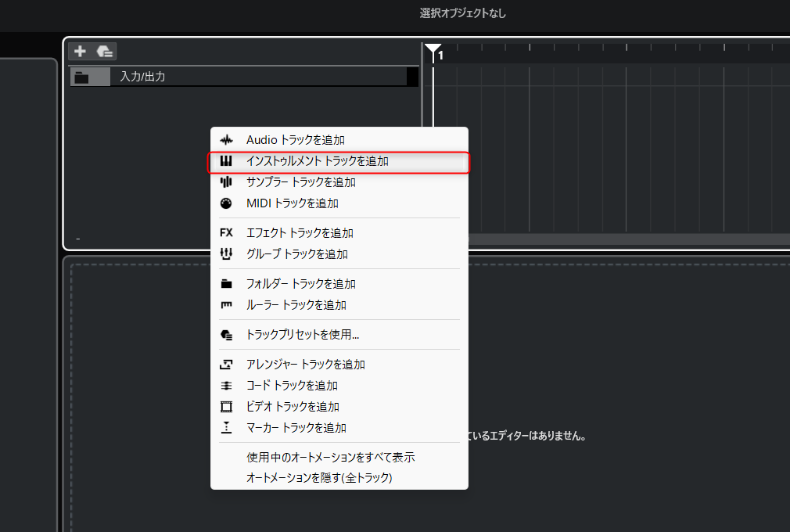Image resolution: width=790 pixels, height=532 pixels.
Task: Choose マーカー トラックを追加
Action: 339,428
